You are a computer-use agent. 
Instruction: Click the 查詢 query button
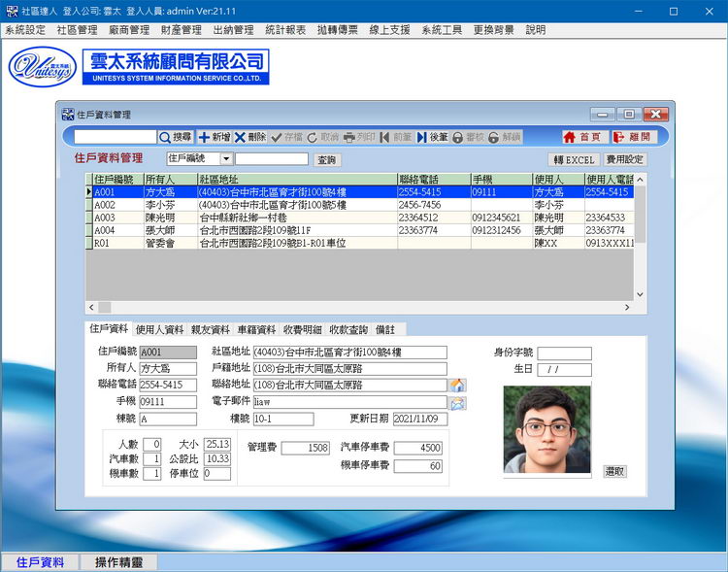tap(326, 159)
